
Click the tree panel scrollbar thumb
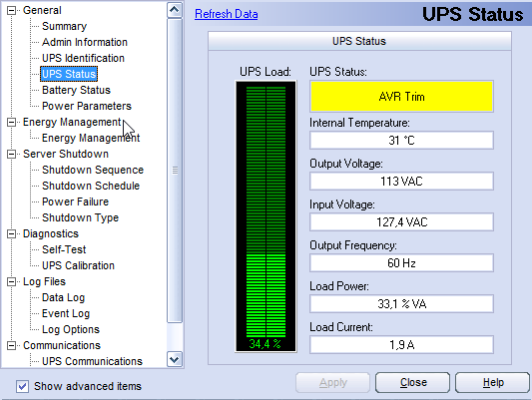pyautogui.click(x=175, y=171)
